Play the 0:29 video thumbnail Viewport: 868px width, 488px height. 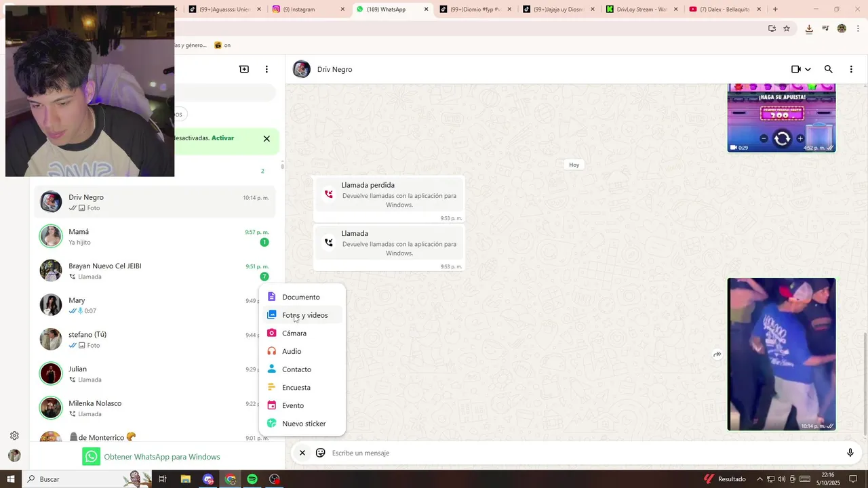781,118
